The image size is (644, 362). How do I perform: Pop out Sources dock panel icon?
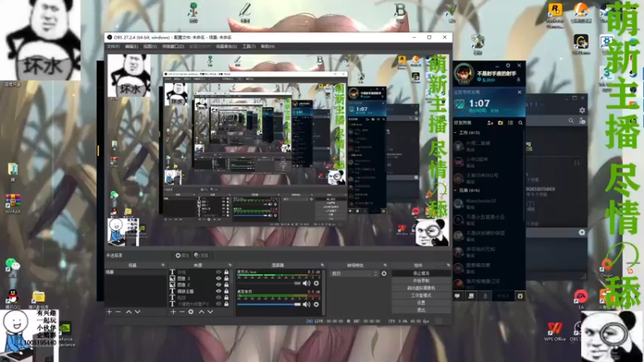[x=229, y=265]
